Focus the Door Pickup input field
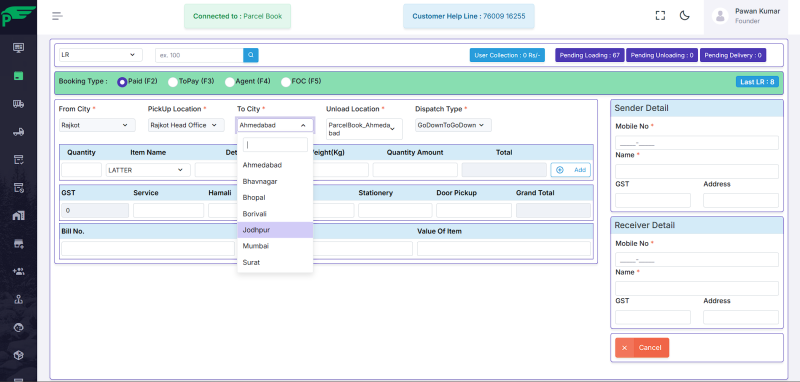800x382 pixels. [473, 211]
